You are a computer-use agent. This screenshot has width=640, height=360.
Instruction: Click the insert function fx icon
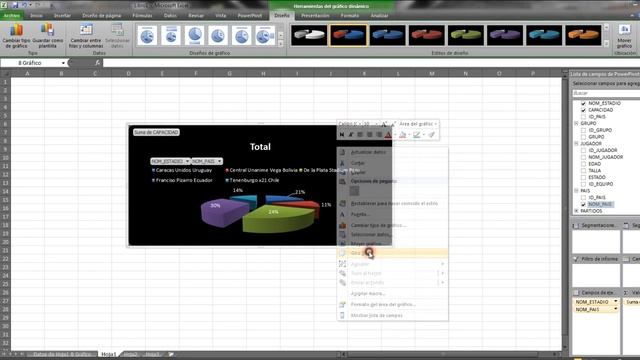(98, 63)
